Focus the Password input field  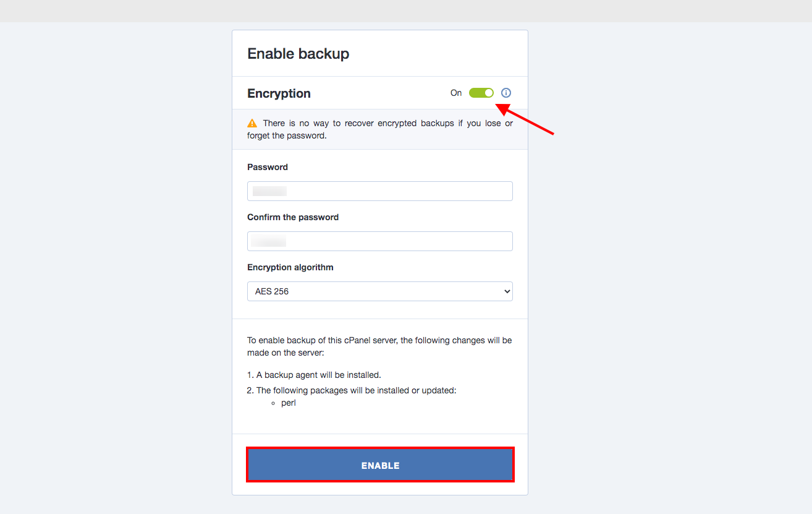tap(380, 191)
